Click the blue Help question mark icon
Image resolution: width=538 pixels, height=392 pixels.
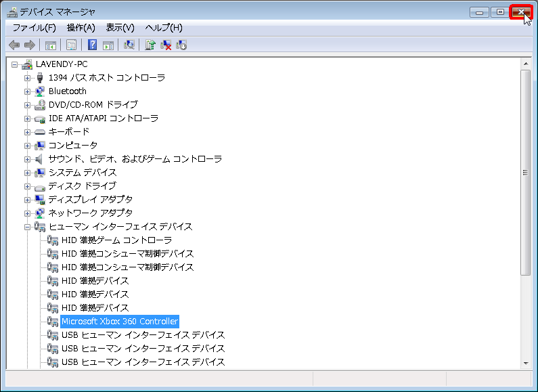(x=92, y=45)
